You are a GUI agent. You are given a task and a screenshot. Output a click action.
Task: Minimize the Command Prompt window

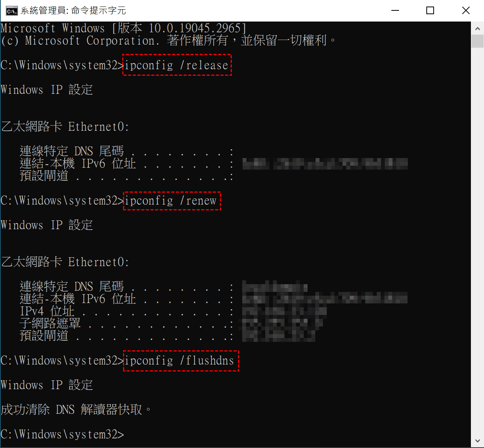click(x=395, y=10)
